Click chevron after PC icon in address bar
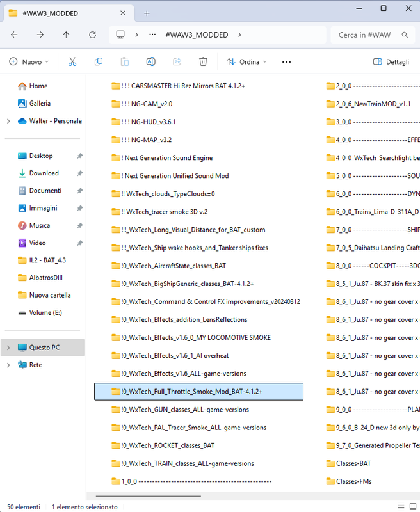 136,35
